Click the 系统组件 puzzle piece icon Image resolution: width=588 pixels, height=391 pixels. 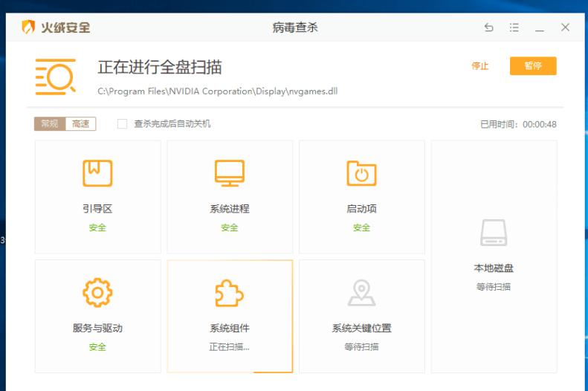coord(229,293)
